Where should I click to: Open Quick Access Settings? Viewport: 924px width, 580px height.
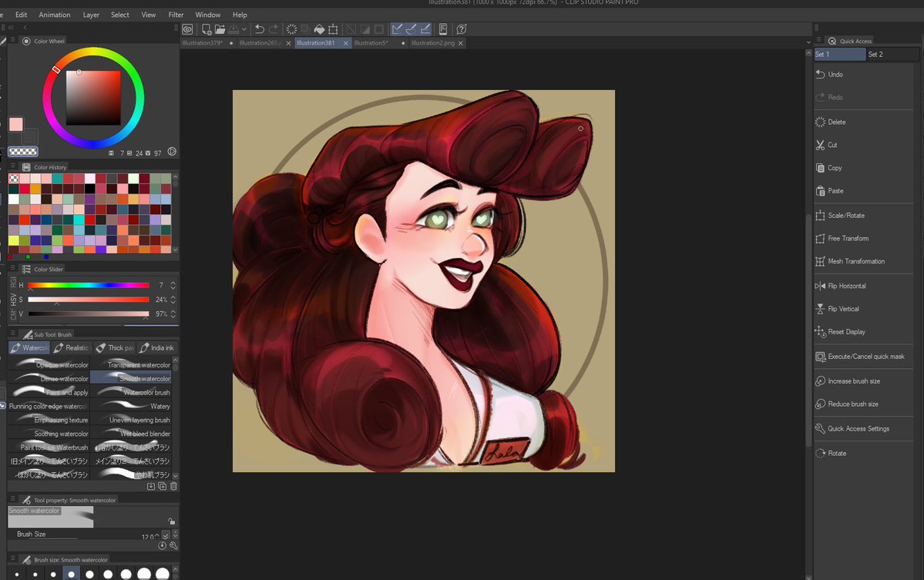tap(863, 429)
